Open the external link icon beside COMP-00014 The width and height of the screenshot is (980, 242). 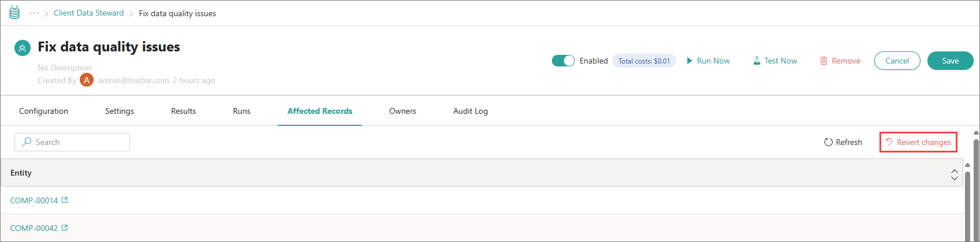[x=65, y=200]
